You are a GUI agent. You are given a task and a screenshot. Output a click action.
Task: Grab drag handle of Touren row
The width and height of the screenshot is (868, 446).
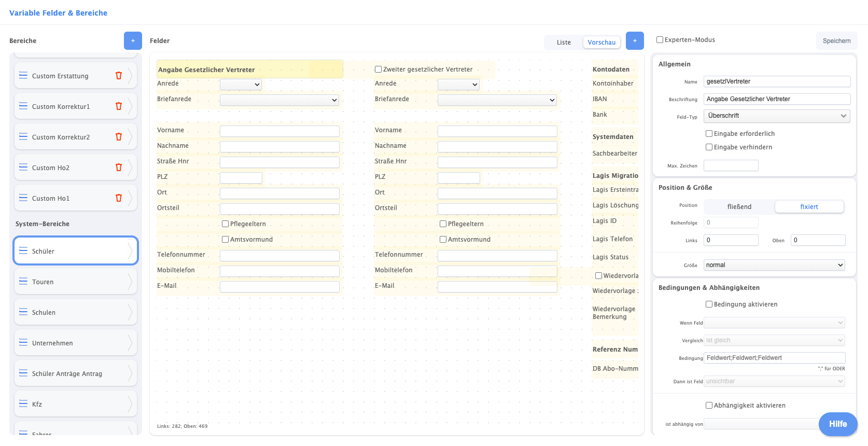click(x=23, y=282)
